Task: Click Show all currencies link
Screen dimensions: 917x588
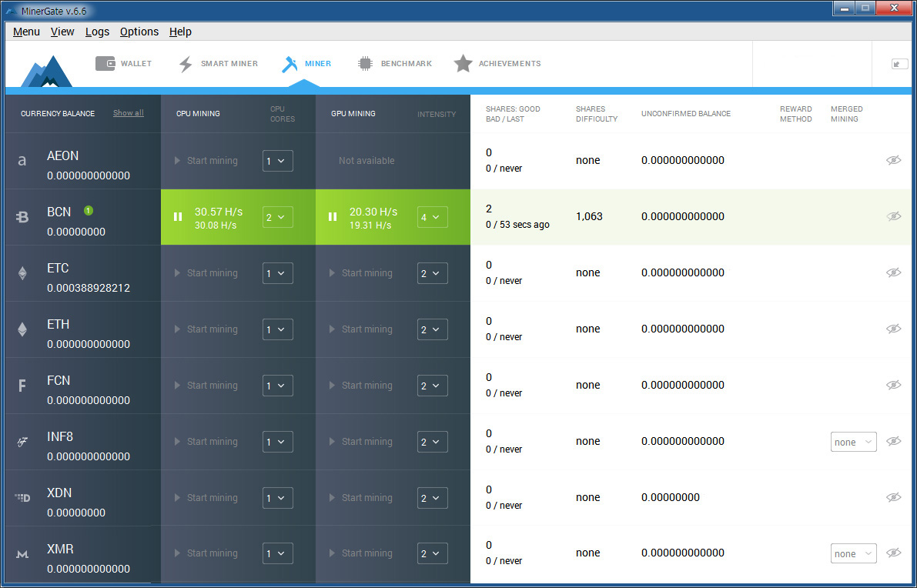Action: tap(128, 113)
